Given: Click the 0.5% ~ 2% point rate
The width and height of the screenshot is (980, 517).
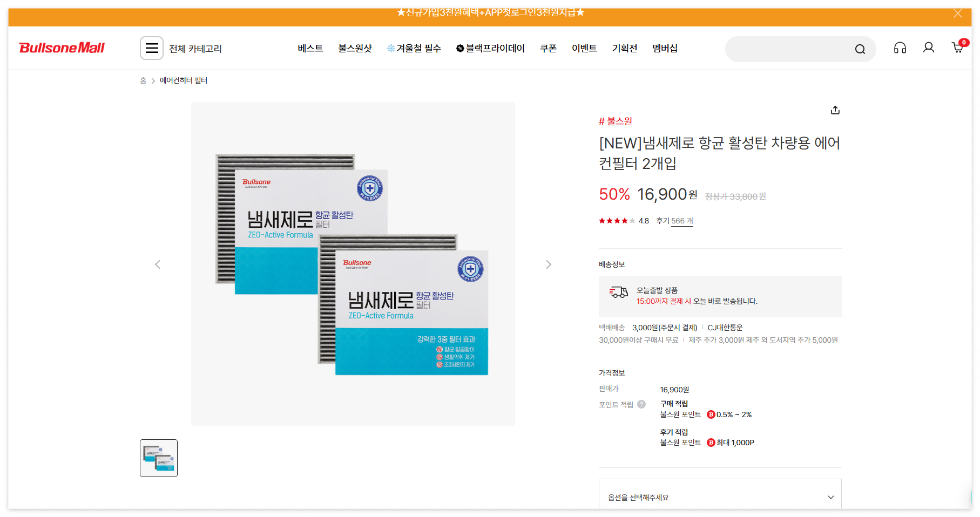Looking at the screenshot, I should pyautogui.click(x=734, y=414).
